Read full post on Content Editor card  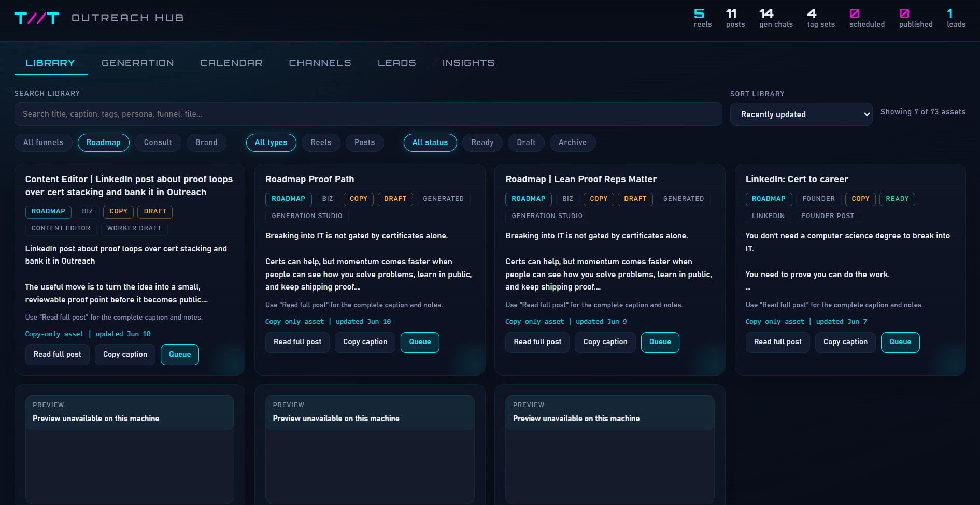click(x=58, y=355)
